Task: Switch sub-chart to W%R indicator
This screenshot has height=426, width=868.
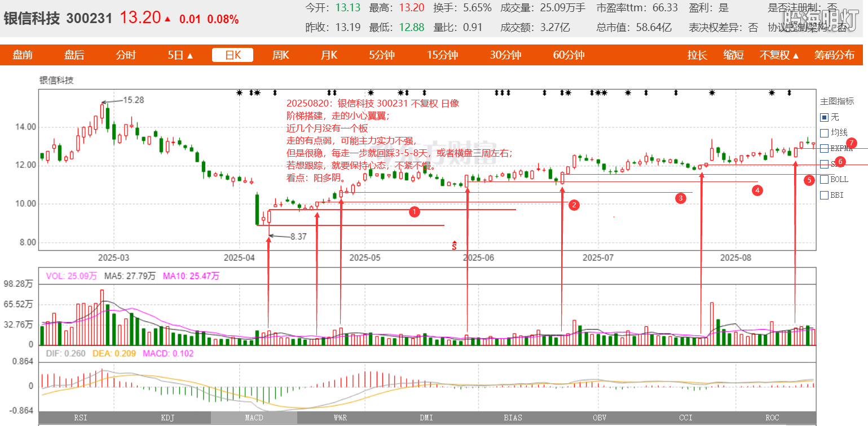Action: pyautogui.click(x=340, y=418)
